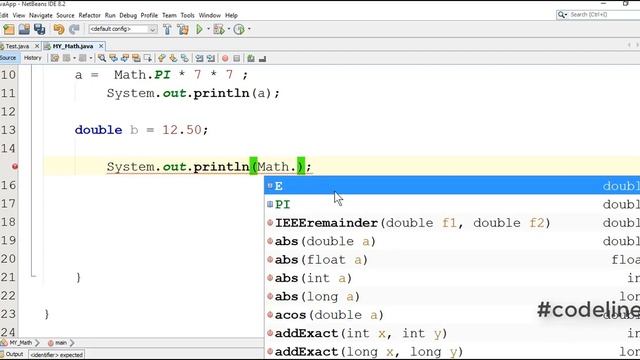Select the MY_Math.java tab
This screenshot has height=360, width=640.
coord(72,46)
